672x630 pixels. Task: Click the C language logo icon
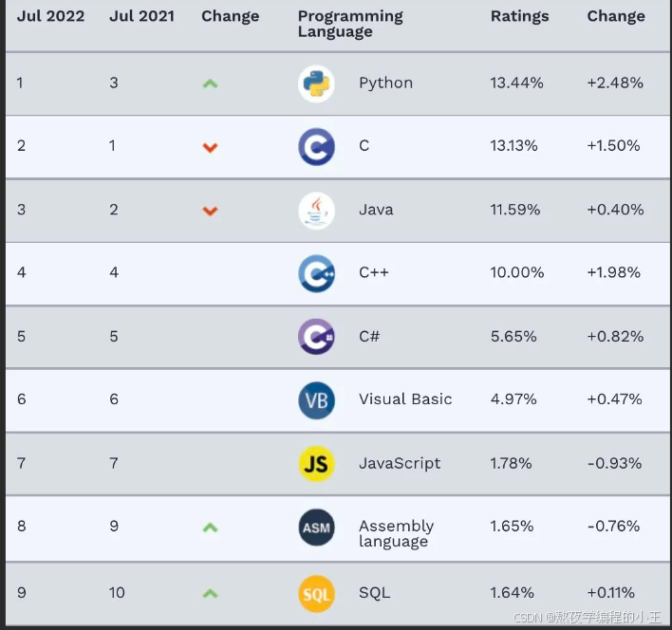pos(316,147)
